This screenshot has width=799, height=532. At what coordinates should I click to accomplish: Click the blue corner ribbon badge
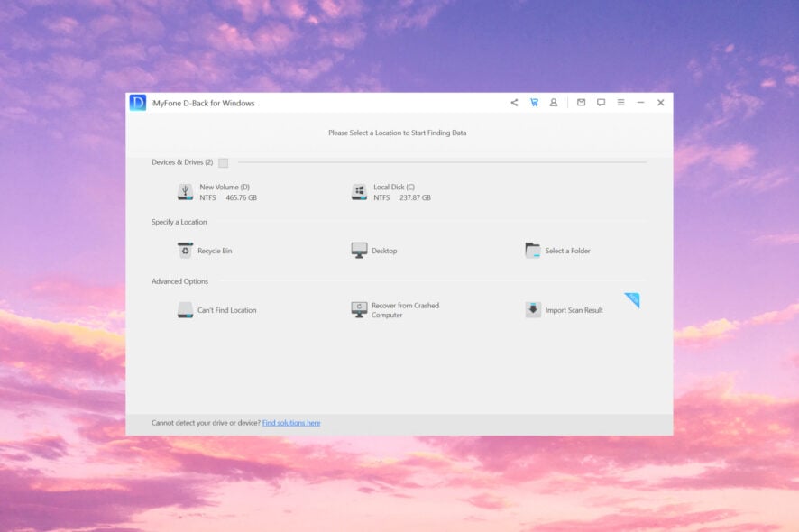tap(633, 299)
